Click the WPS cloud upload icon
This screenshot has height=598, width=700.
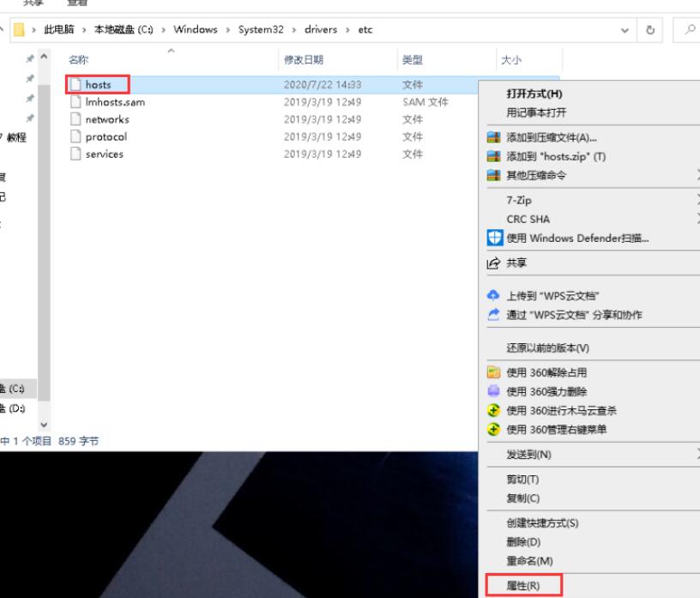click(x=493, y=295)
